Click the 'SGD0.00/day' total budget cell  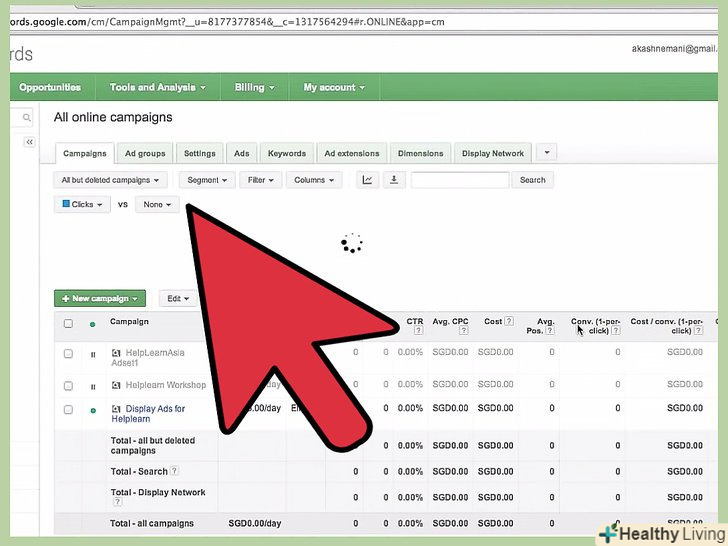255,523
